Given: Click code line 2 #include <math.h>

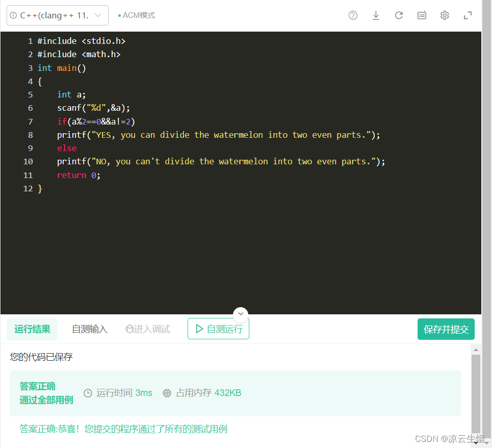Looking at the screenshot, I should (79, 54).
